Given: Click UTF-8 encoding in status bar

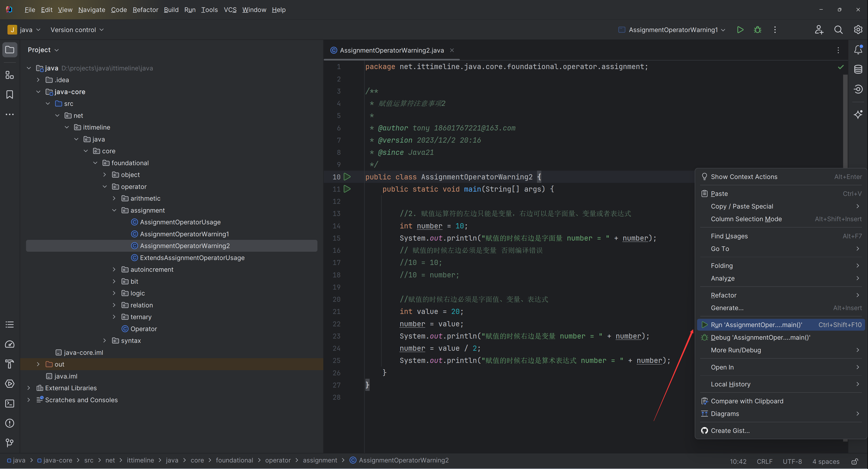Looking at the screenshot, I should pyautogui.click(x=792, y=461).
